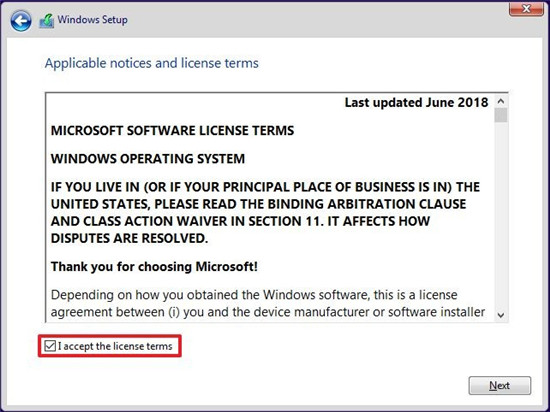Click the binding arbitration clause paragraph

pos(265,212)
